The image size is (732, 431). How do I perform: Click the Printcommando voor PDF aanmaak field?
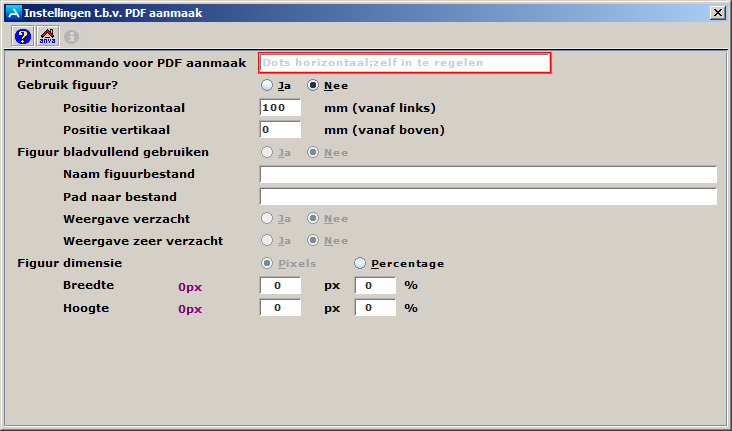[x=405, y=63]
